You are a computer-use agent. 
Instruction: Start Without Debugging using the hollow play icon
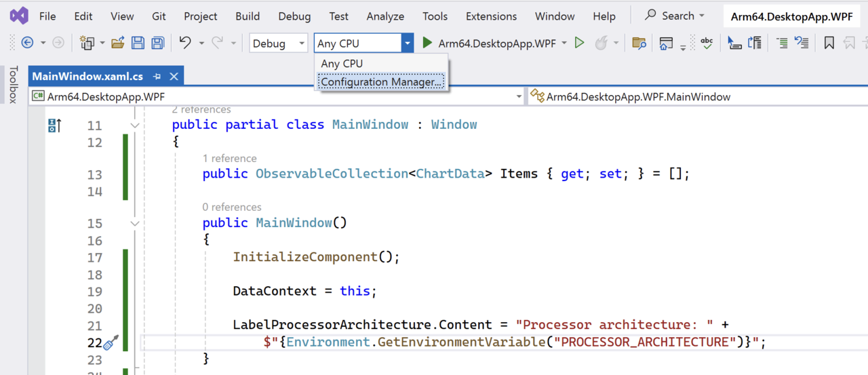579,43
